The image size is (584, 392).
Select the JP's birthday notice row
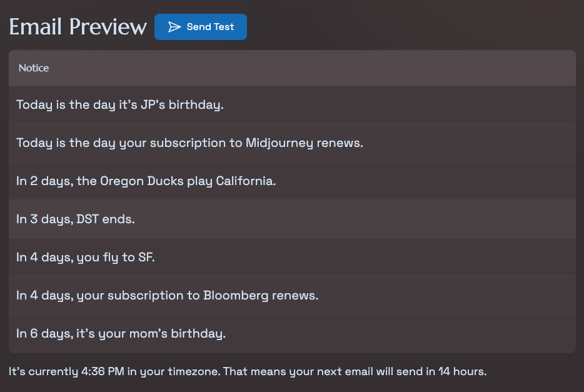click(x=291, y=105)
